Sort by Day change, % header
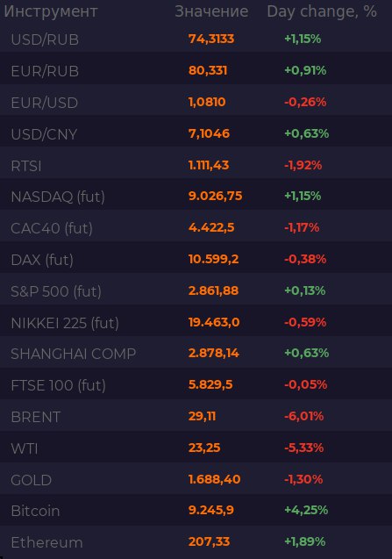Viewport: 392px width, 559px height. (x=322, y=11)
